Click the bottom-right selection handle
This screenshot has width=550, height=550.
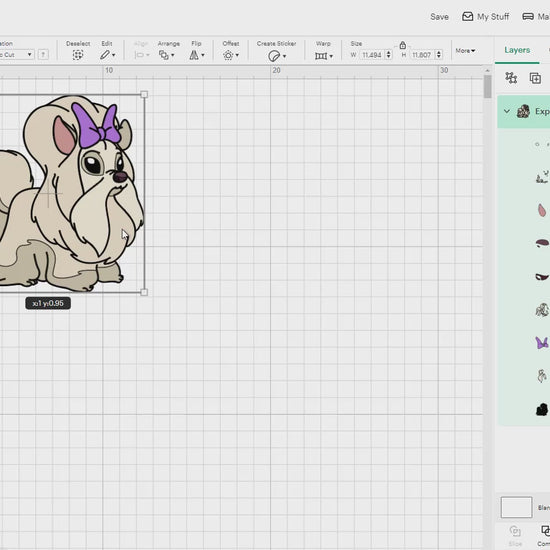coord(144,292)
